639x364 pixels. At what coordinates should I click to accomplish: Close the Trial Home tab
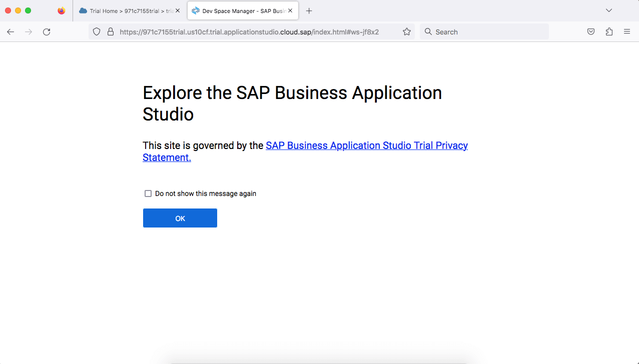tap(177, 10)
